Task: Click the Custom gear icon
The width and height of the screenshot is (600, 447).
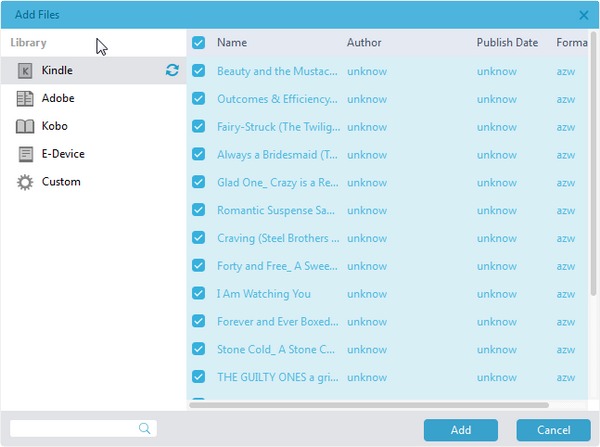Action: coord(25,182)
